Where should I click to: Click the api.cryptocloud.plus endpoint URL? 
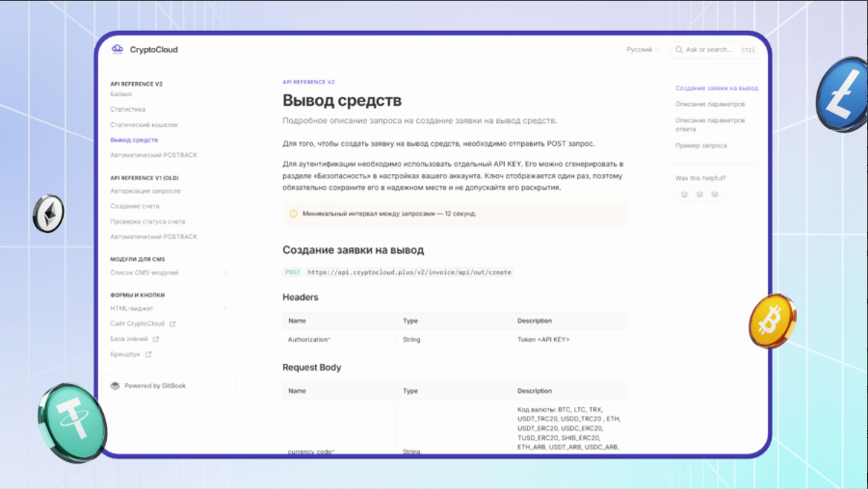pyautogui.click(x=409, y=272)
